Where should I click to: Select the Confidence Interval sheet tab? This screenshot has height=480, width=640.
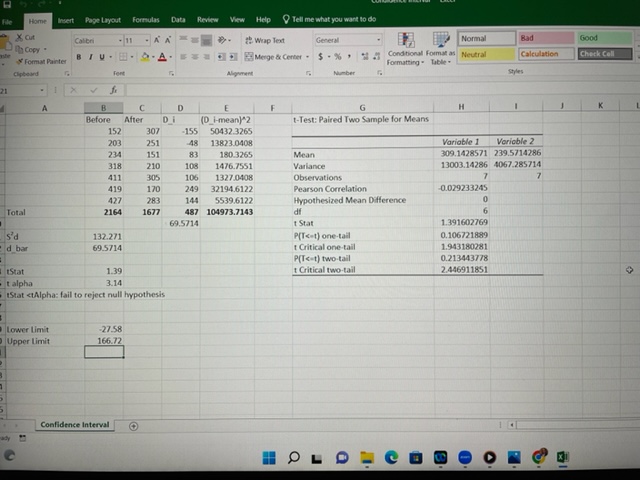click(75, 425)
